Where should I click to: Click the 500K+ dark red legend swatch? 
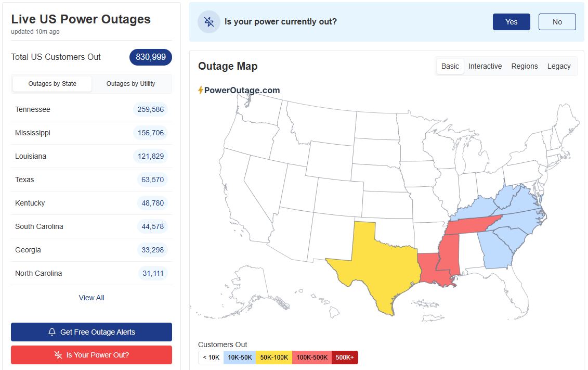[x=345, y=358]
